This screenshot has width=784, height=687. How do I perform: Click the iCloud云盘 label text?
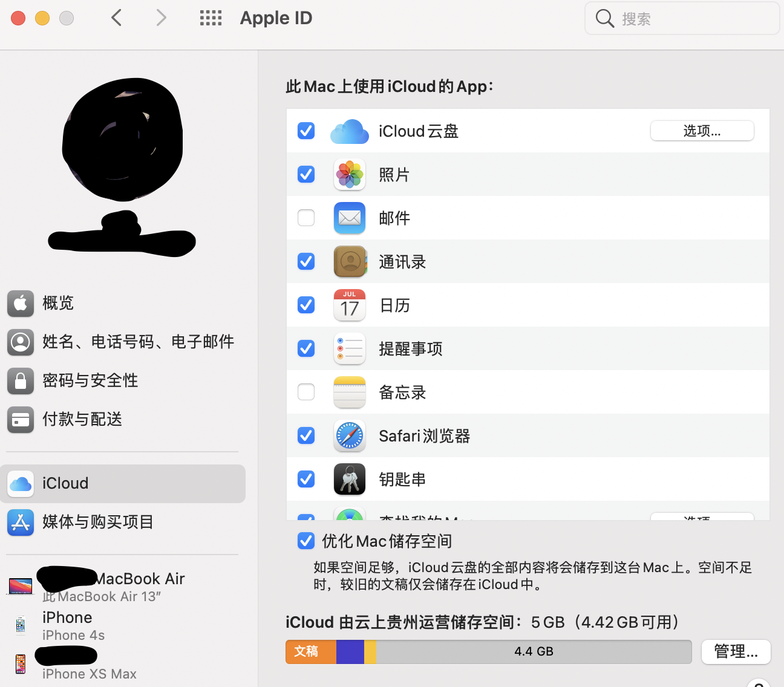419,131
